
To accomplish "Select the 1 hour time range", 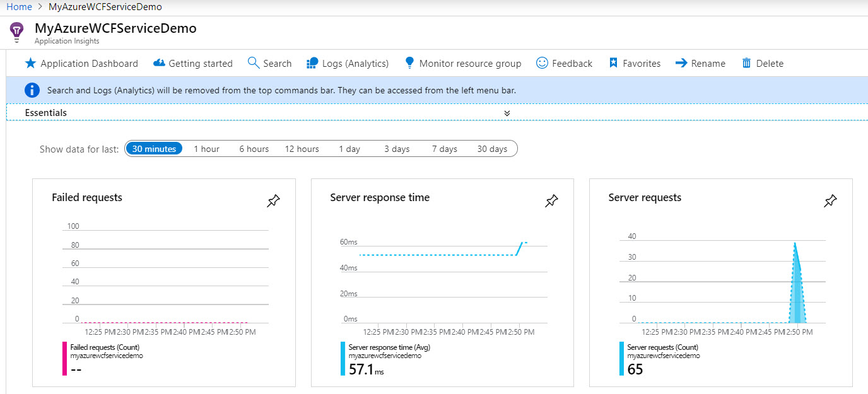I will point(206,149).
